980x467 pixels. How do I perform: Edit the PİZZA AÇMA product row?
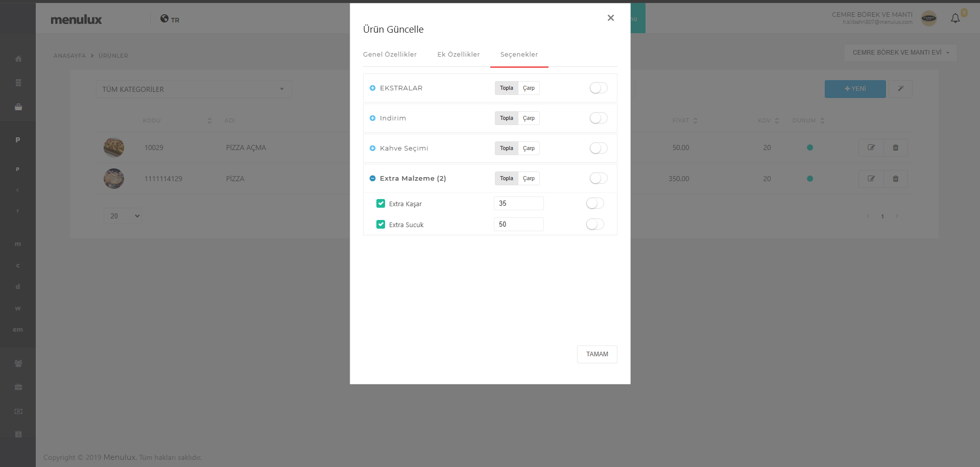click(871, 148)
